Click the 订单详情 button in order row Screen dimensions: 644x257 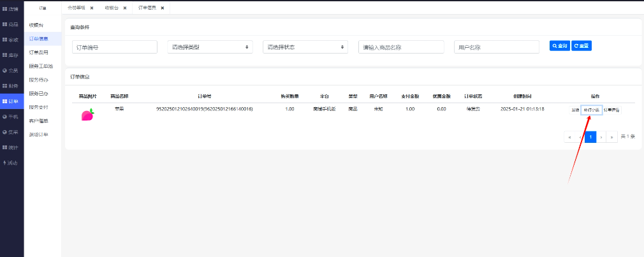(x=611, y=110)
